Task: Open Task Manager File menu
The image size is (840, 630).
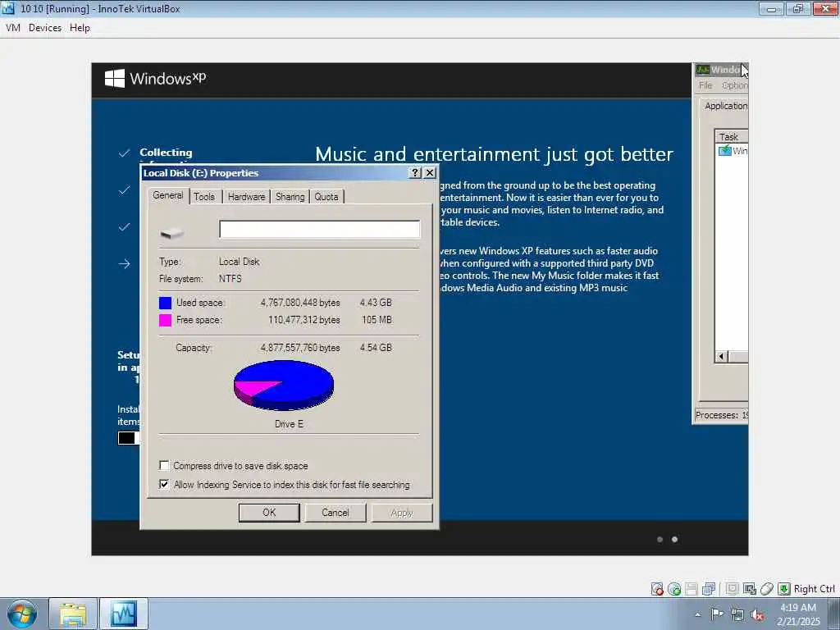Action: pos(705,85)
